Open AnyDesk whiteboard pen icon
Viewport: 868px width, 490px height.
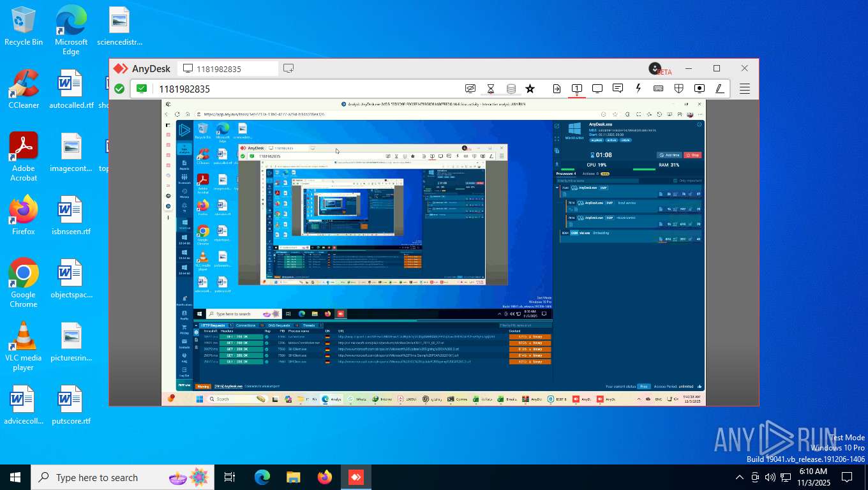pyautogui.click(x=719, y=89)
